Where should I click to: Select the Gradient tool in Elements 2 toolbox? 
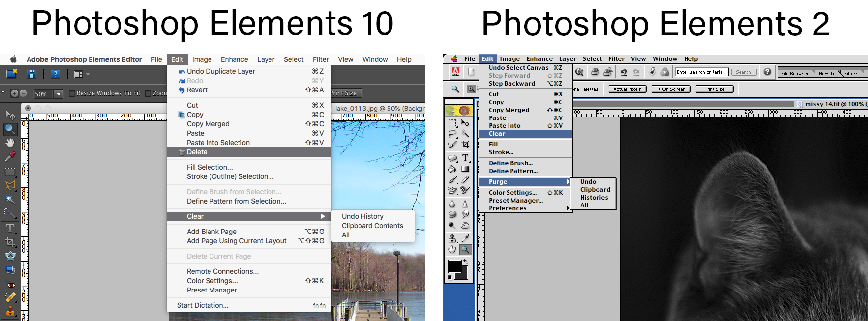point(465,169)
